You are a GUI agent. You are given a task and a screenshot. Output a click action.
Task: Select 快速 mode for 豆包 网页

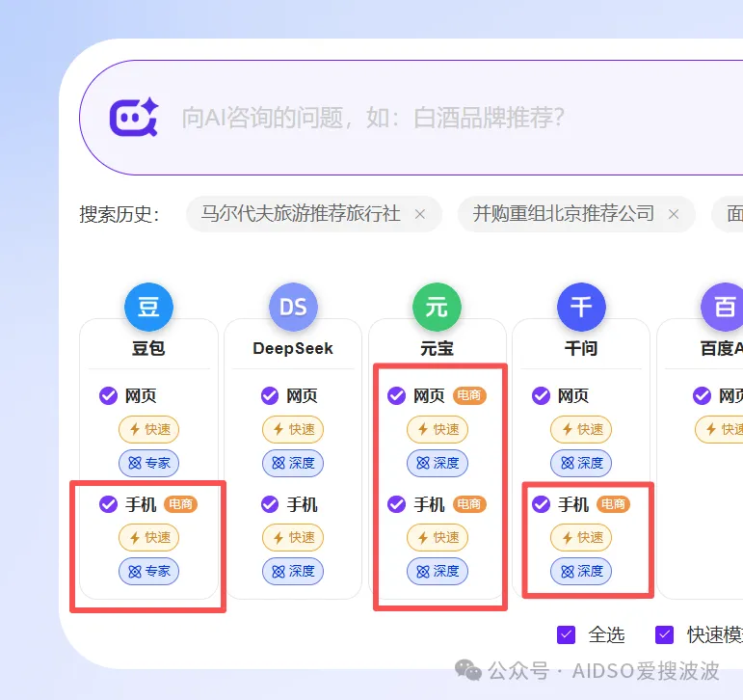pyautogui.click(x=148, y=429)
